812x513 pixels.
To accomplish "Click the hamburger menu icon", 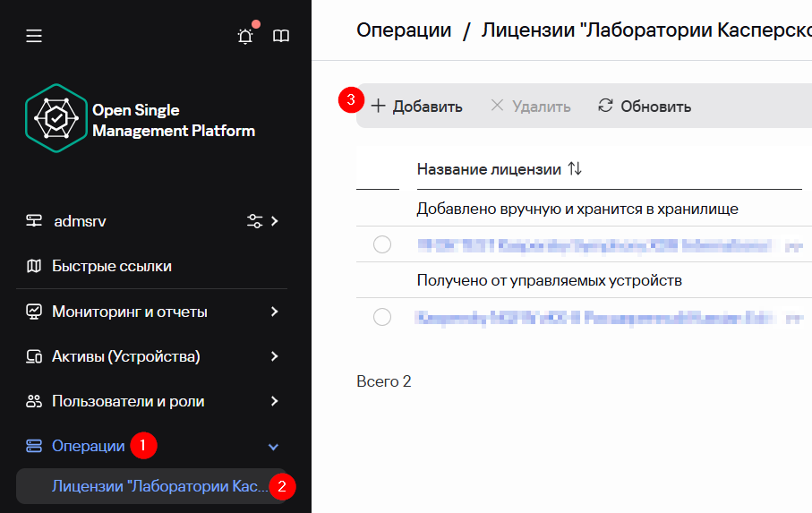I will click(34, 36).
